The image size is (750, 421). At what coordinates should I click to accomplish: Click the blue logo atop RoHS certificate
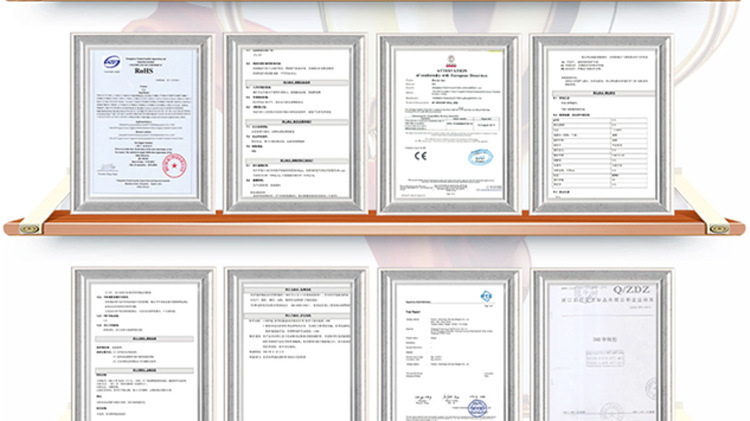tap(112, 62)
